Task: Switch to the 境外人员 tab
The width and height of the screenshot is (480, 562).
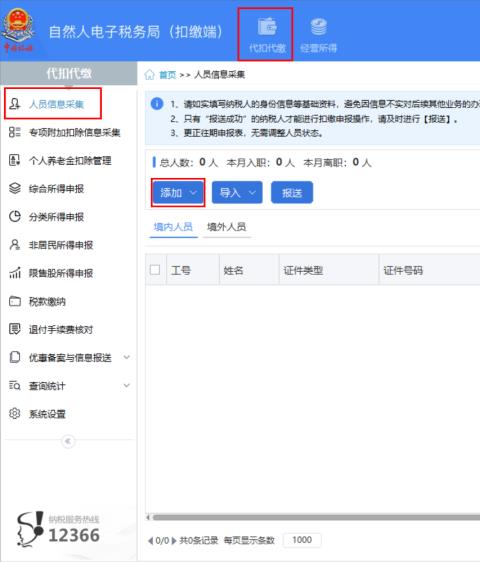Action: click(x=227, y=227)
